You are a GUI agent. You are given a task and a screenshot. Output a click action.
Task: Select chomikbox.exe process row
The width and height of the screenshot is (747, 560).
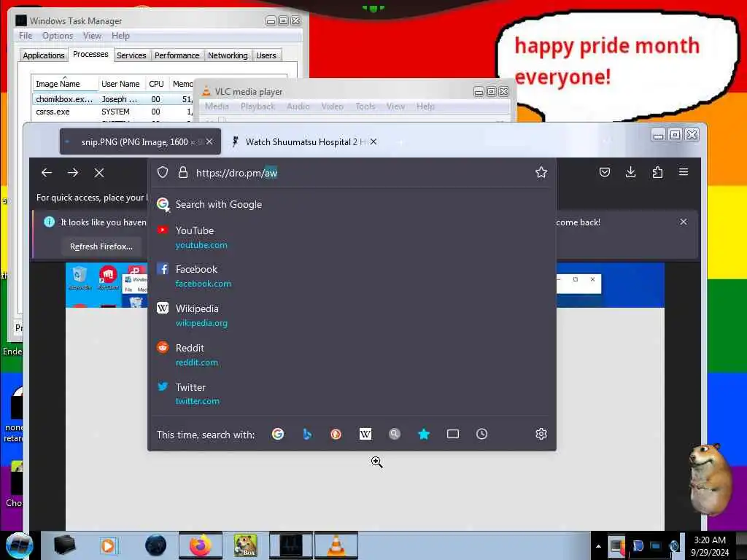(x=113, y=99)
